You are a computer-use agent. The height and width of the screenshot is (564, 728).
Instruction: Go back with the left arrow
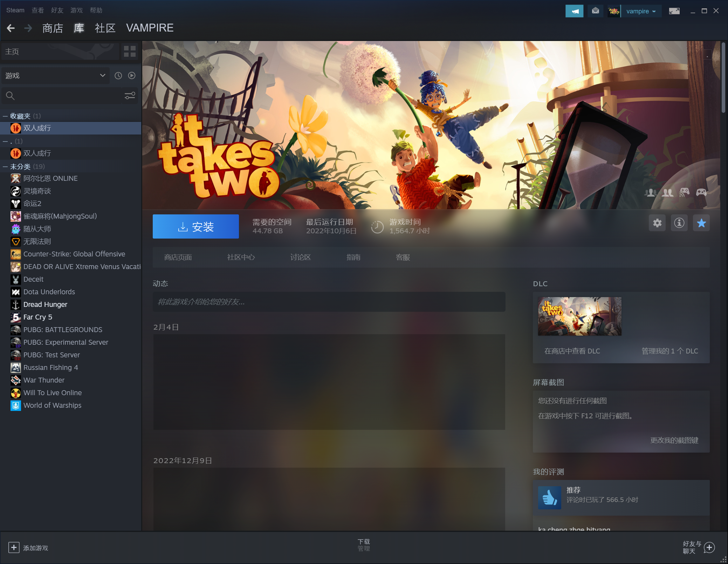11,28
